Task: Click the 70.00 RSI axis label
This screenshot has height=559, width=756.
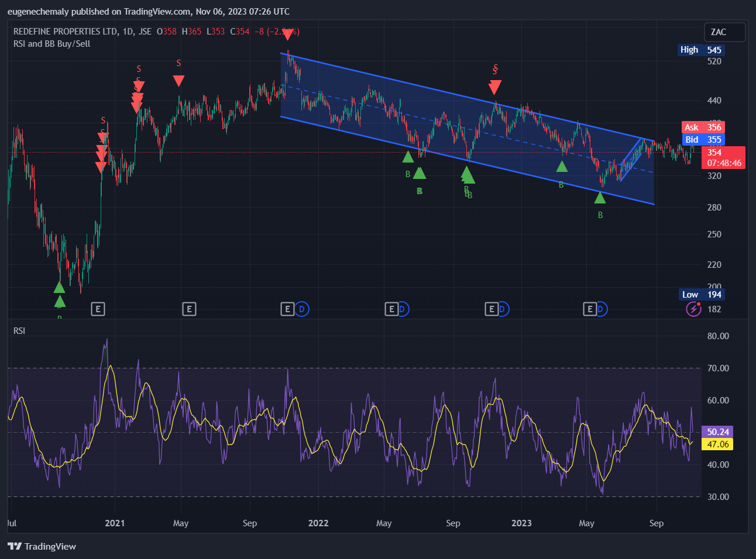Action: 718,368
